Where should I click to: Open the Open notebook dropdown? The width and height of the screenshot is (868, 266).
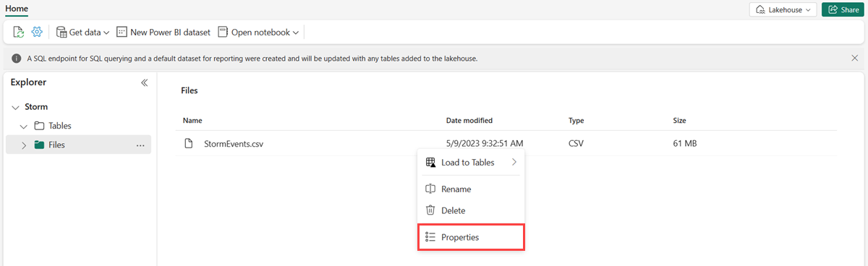pos(259,33)
